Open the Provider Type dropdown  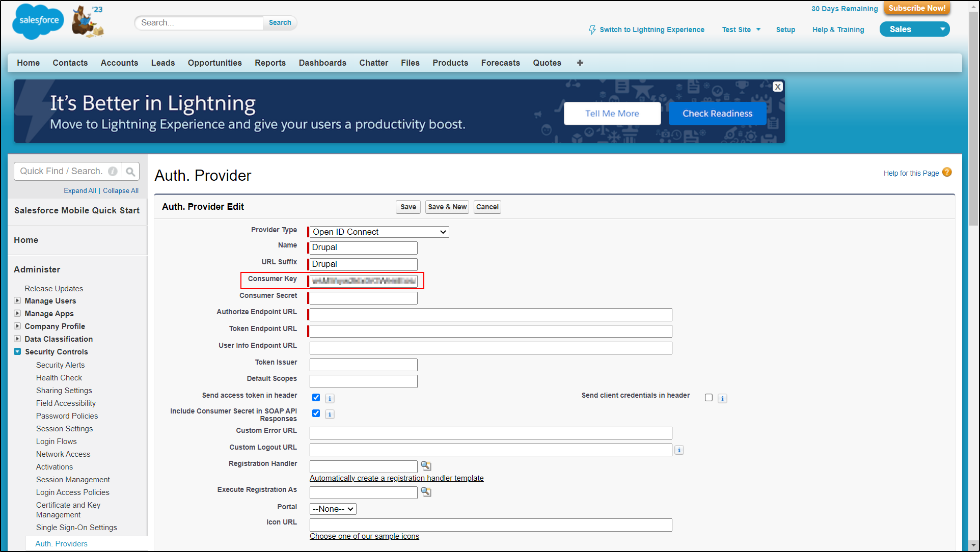coord(379,232)
